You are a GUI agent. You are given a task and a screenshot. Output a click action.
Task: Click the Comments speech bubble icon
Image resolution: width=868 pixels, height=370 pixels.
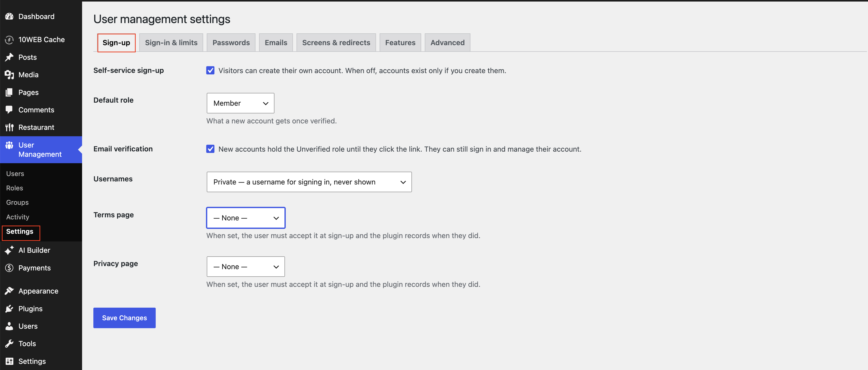coord(9,110)
